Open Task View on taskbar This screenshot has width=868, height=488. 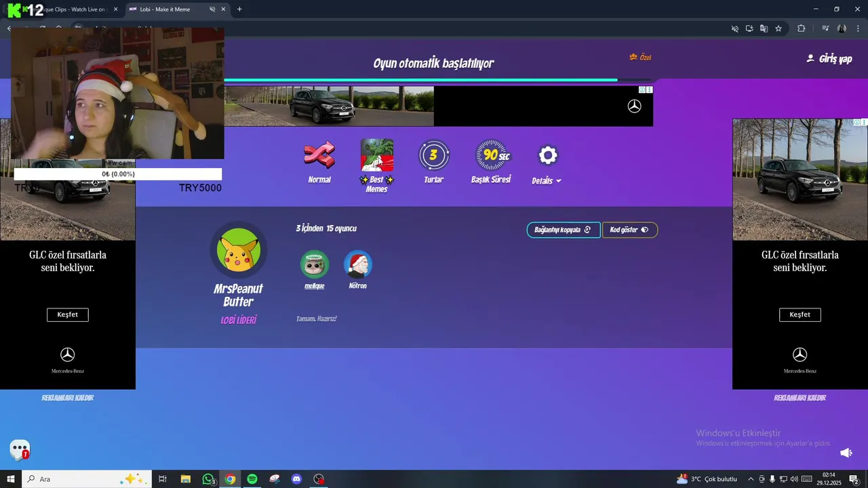pos(163,479)
